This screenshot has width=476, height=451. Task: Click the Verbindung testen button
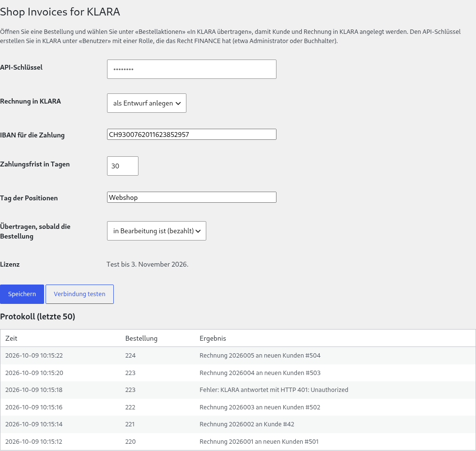[x=79, y=294]
